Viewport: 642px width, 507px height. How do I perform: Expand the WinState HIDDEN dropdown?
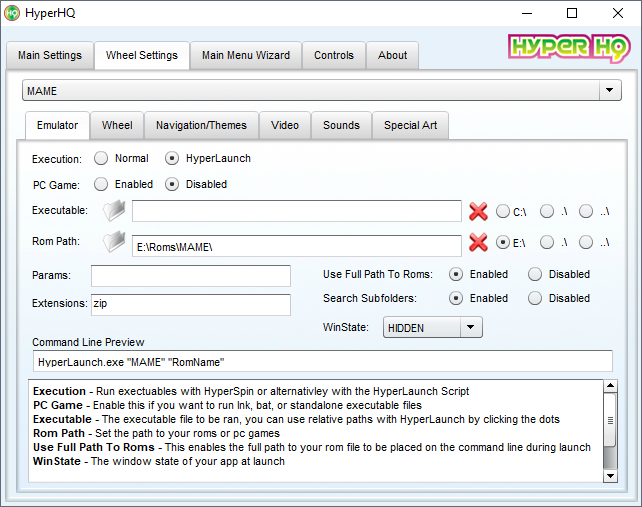pyautogui.click(x=471, y=327)
